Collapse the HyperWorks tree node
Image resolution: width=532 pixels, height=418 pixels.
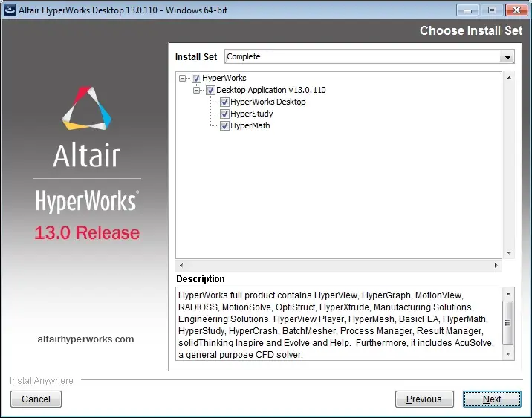(183, 78)
